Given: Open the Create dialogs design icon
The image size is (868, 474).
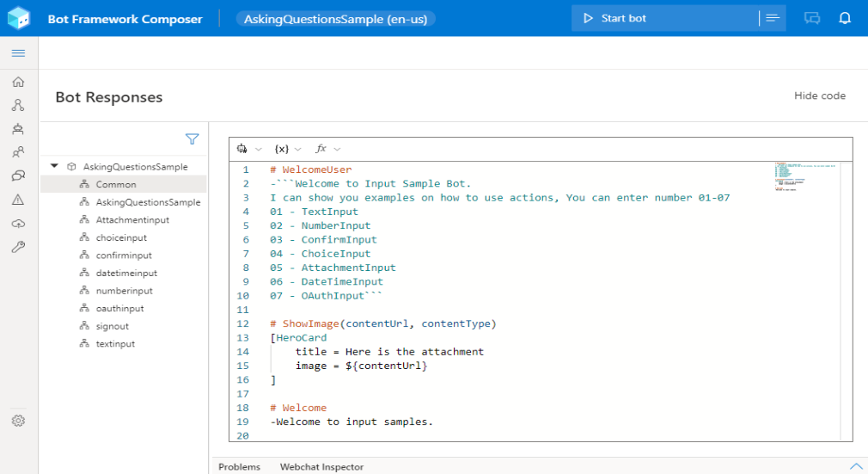Looking at the screenshot, I should click(x=18, y=105).
